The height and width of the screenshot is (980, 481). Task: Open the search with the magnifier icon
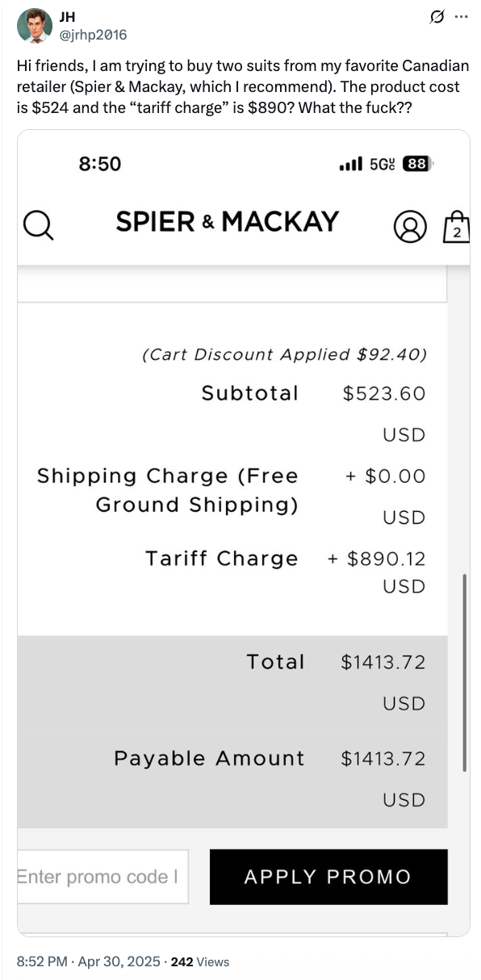tap(38, 227)
